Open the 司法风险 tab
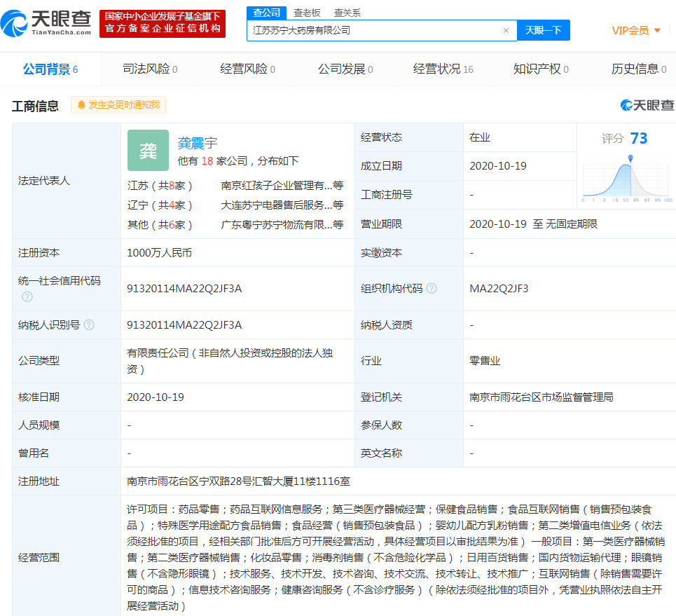The width and height of the screenshot is (676, 616). coord(150,69)
